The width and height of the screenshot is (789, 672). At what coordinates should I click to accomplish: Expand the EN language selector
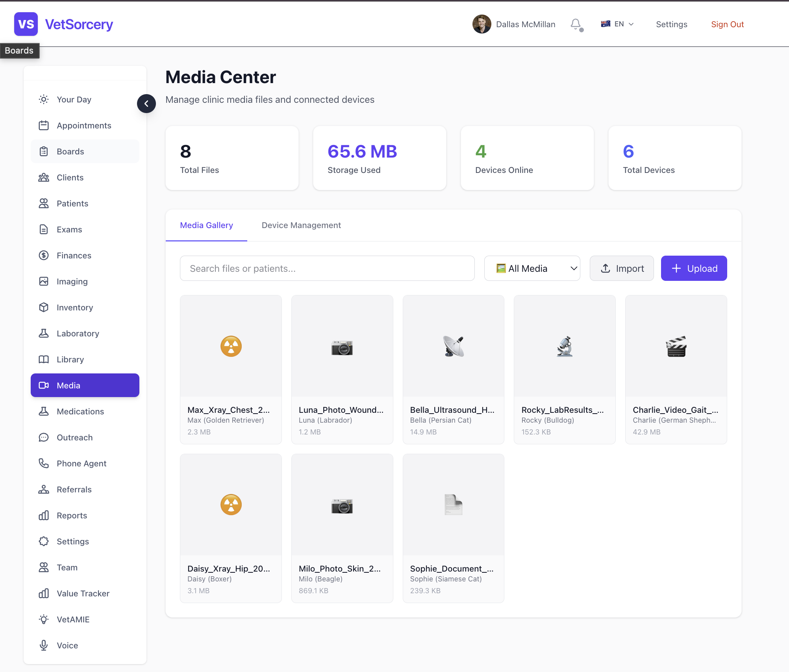(x=617, y=24)
